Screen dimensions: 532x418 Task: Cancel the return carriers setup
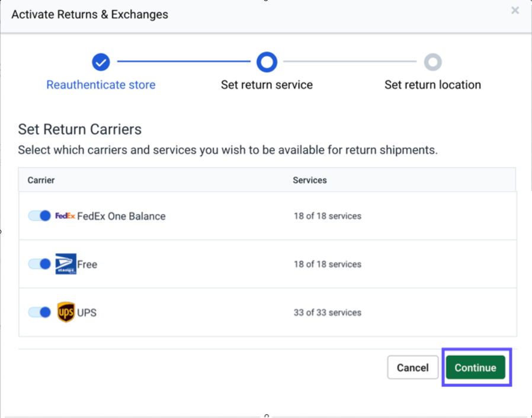[x=413, y=368]
